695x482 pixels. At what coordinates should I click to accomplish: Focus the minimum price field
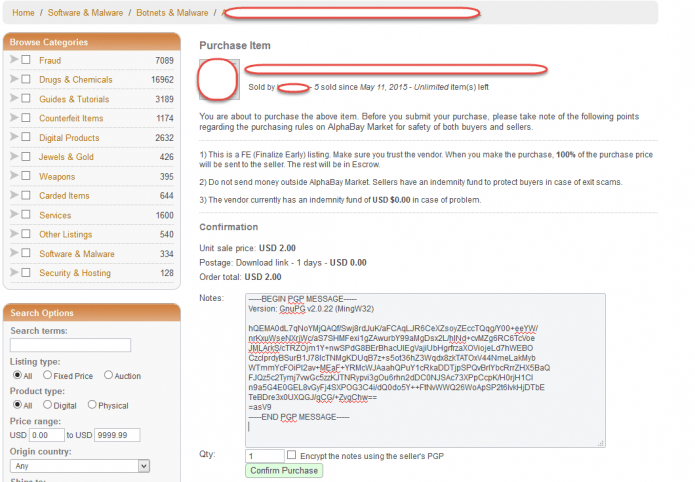pos(47,435)
